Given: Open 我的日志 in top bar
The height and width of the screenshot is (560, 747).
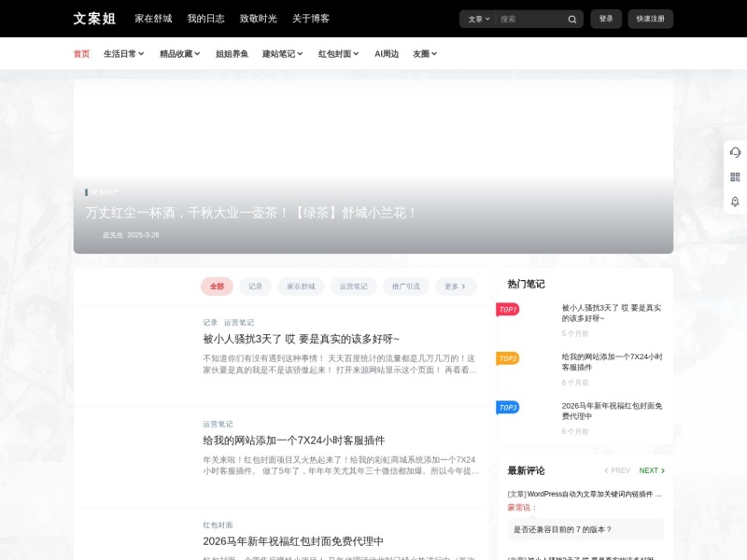Looking at the screenshot, I should pyautogui.click(x=205, y=19).
